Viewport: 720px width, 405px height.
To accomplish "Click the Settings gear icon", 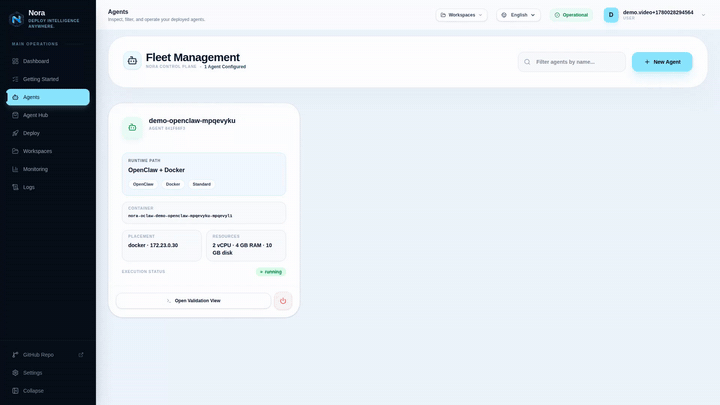I will coord(15,373).
